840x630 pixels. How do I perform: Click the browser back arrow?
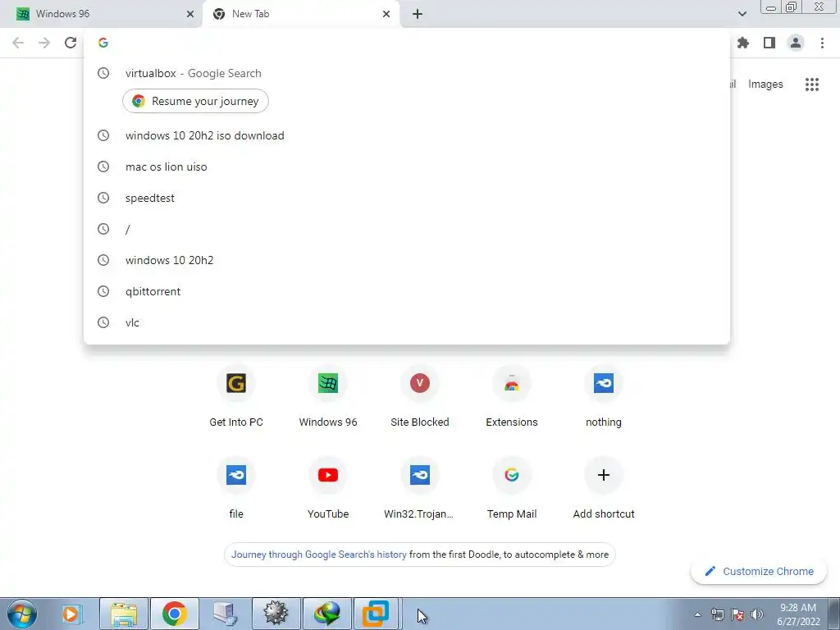(18, 43)
